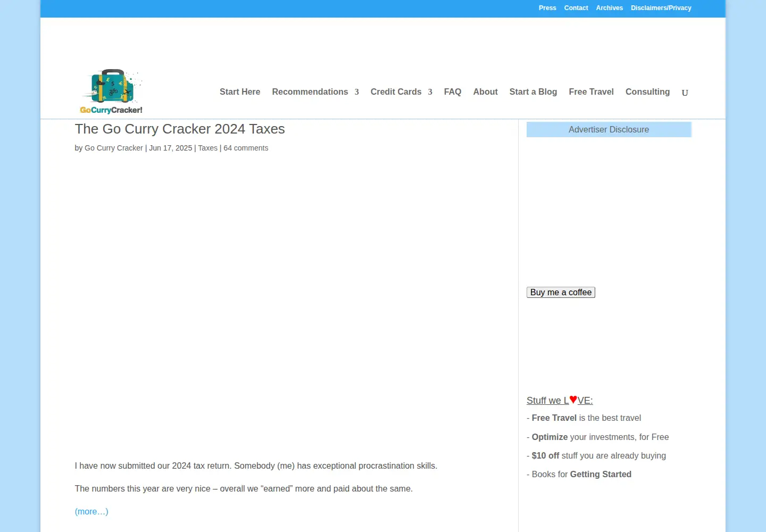Image resolution: width=766 pixels, height=532 pixels.
Task: Open the Free Travel sidebar link
Action: [x=554, y=418]
